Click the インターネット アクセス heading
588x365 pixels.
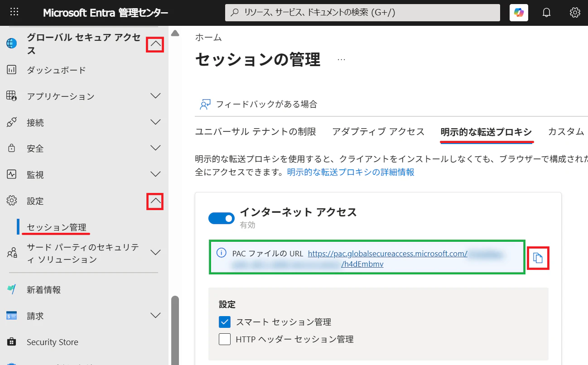[298, 211]
